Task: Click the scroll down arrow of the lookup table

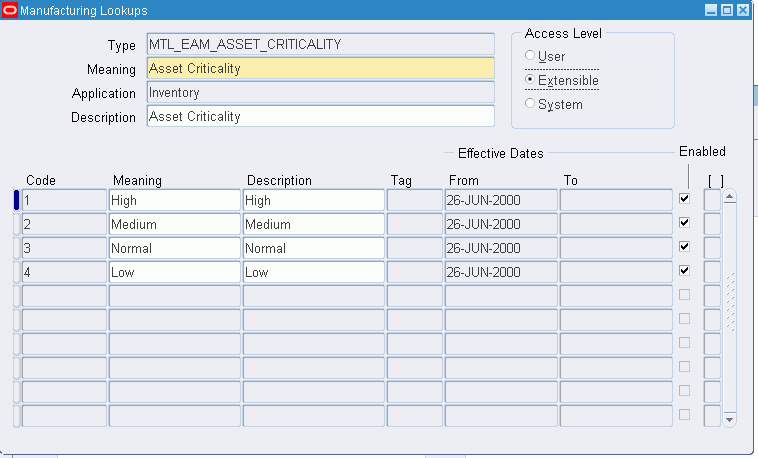Action: [729, 420]
